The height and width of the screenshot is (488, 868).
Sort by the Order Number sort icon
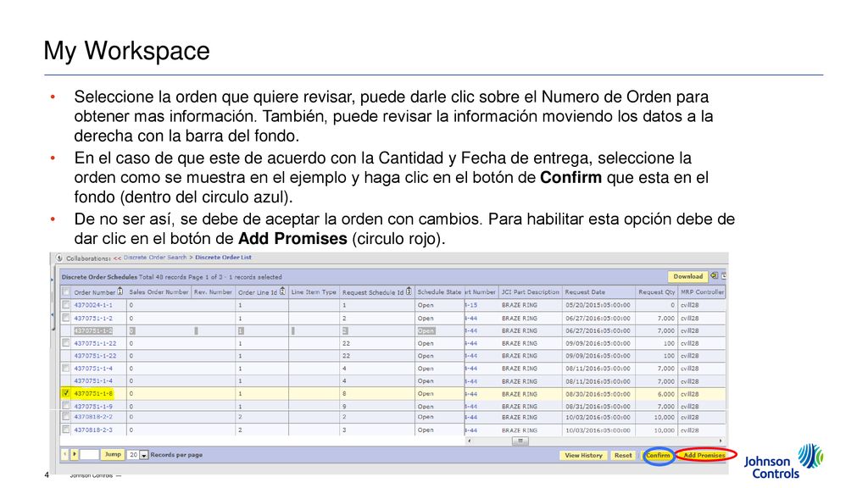click(x=120, y=291)
